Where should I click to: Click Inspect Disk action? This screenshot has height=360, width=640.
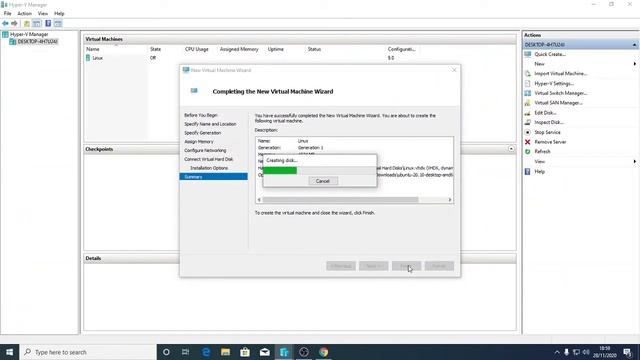[x=549, y=122]
